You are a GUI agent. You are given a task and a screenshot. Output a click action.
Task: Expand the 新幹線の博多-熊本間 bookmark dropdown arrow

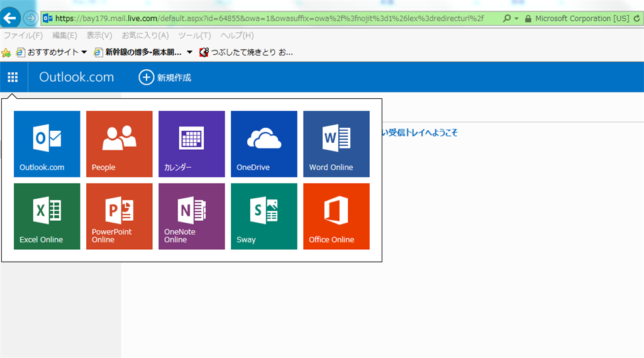(189, 52)
